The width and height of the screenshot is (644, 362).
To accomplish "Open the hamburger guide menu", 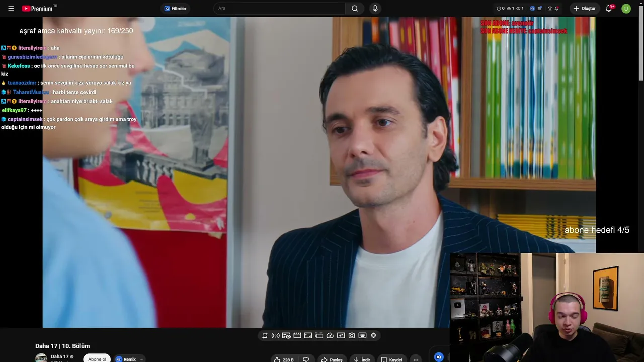I will click(x=11, y=9).
